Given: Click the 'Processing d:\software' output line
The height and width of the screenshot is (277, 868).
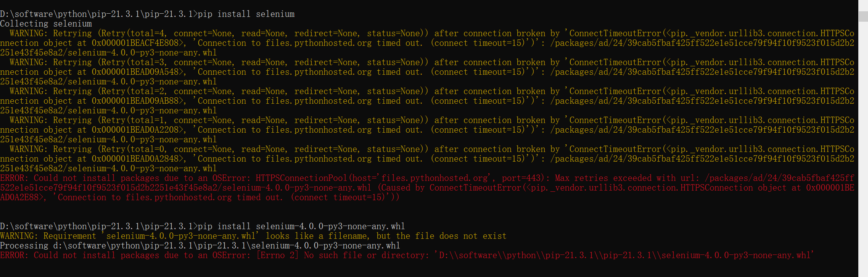Looking at the screenshot, I should coord(200,246).
